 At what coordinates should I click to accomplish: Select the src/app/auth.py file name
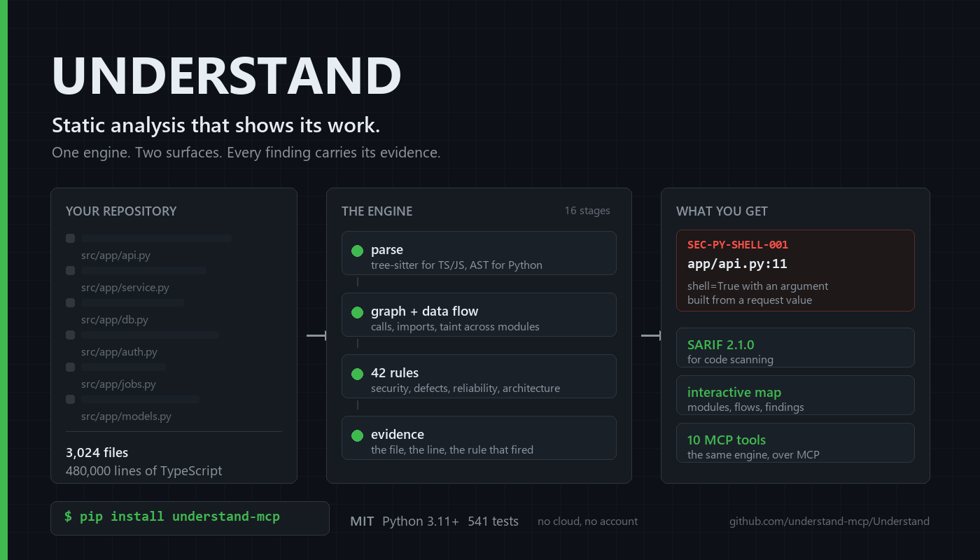pos(119,352)
